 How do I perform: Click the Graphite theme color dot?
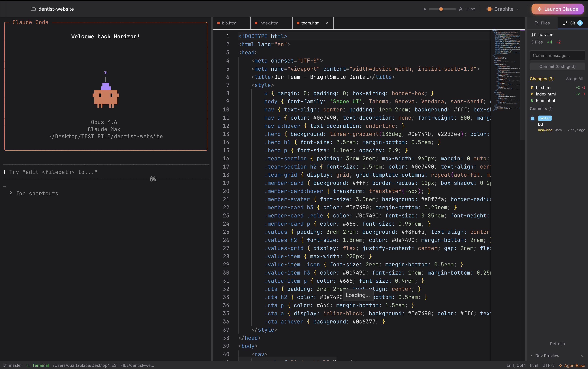489,9
